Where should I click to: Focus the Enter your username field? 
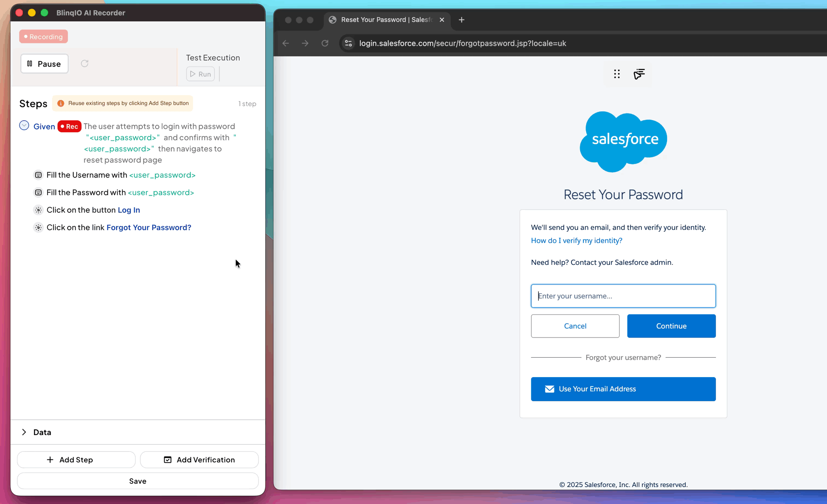point(623,296)
